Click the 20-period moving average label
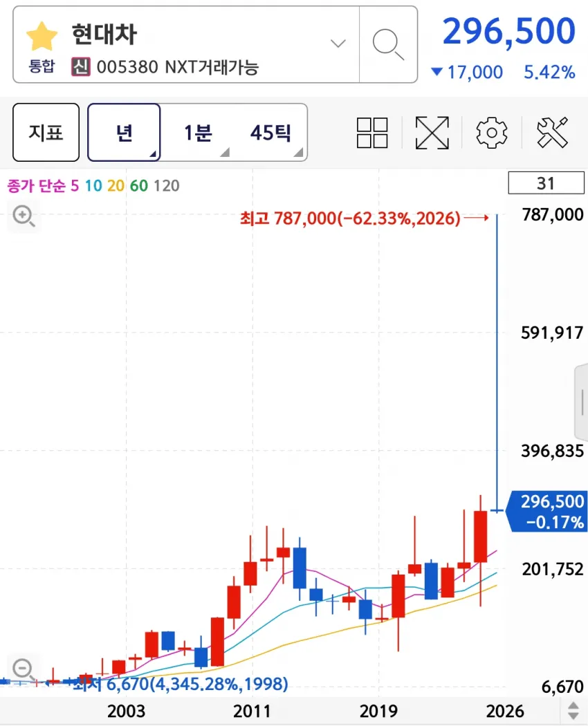 116,186
